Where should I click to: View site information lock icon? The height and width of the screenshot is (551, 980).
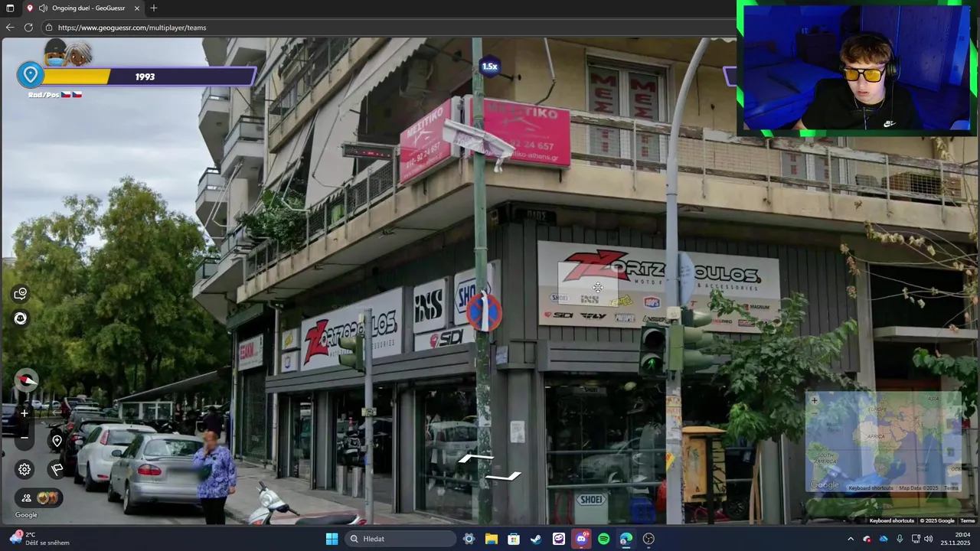click(49, 28)
